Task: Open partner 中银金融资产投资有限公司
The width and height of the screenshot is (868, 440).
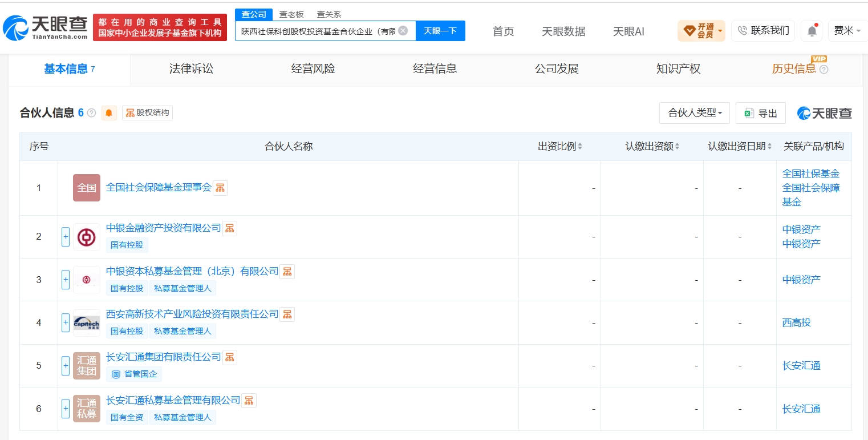Action: [163, 228]
